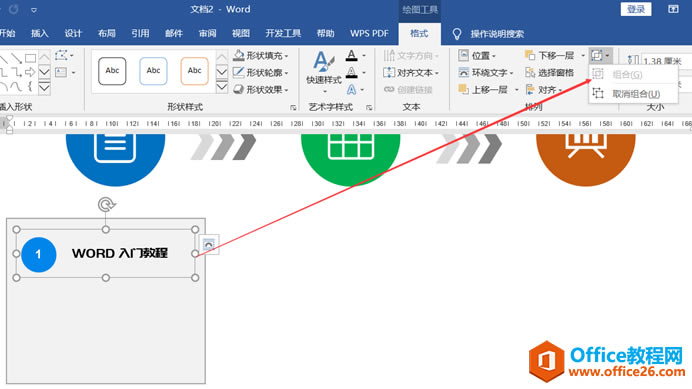Screen dimensions: 692x389
Task: Click Send Backward (下移一层) button
Action: pos(550,56)
